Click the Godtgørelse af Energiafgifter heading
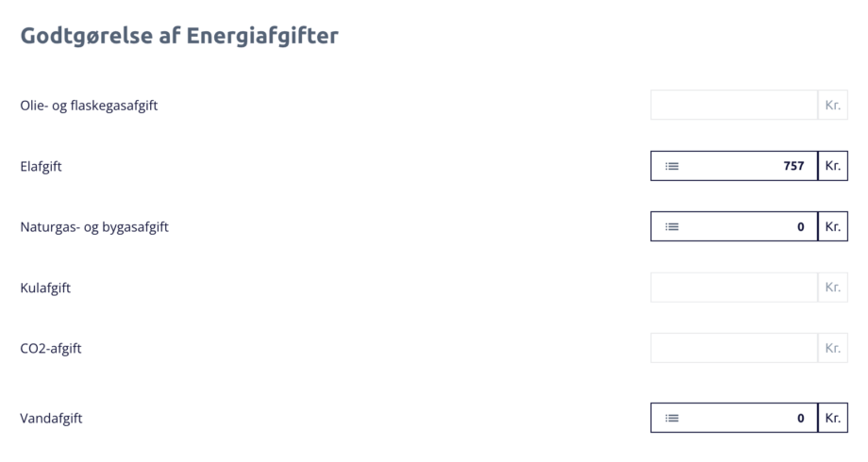This screenshot has height=462, width=868. (179, 36)
